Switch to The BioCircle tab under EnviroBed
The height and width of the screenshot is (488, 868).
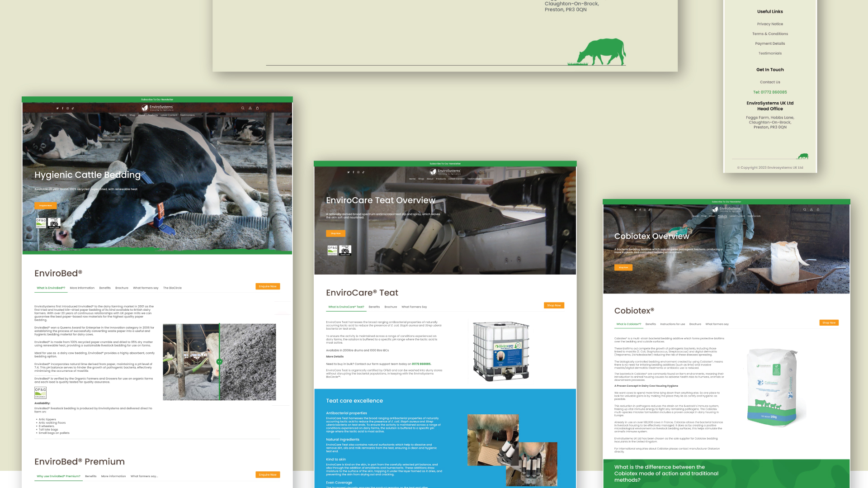pyautogui.click(x=172, y=288)
